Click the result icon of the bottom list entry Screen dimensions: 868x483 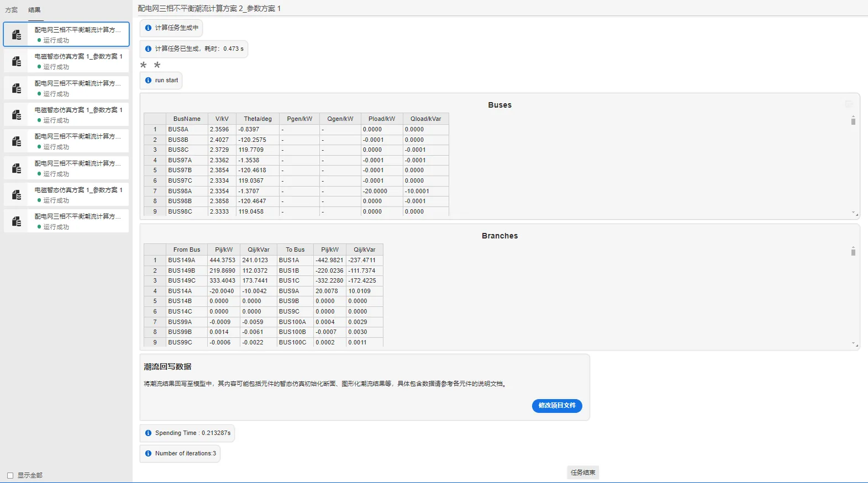17,221
